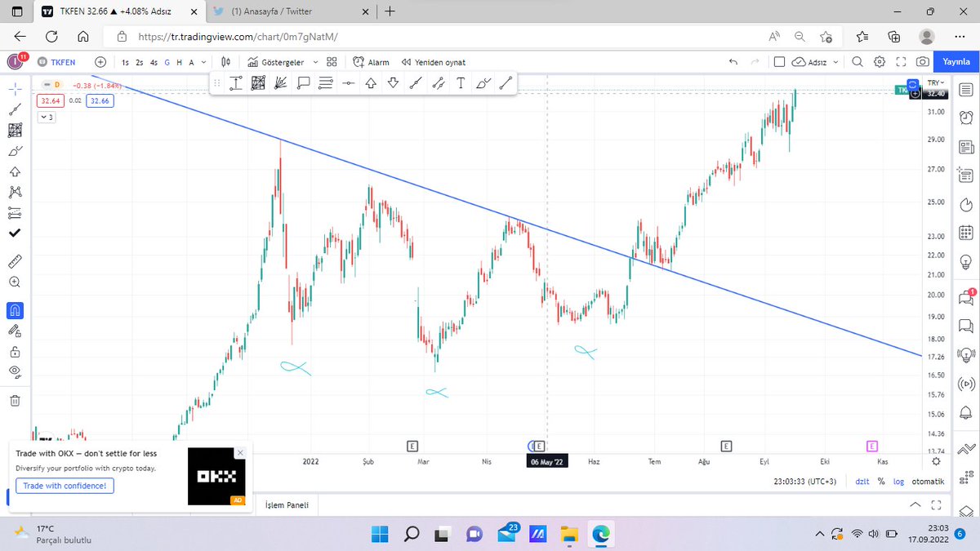
Task: Expand the Göstergeler templates dropdown arrow
Action: click(315, 62)
